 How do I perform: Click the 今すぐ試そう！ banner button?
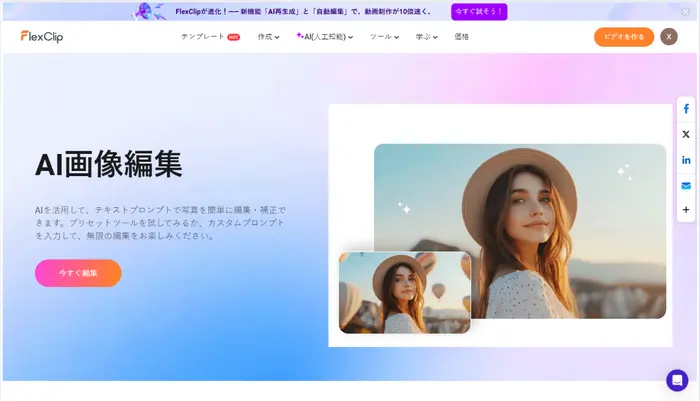coord(479,12)
